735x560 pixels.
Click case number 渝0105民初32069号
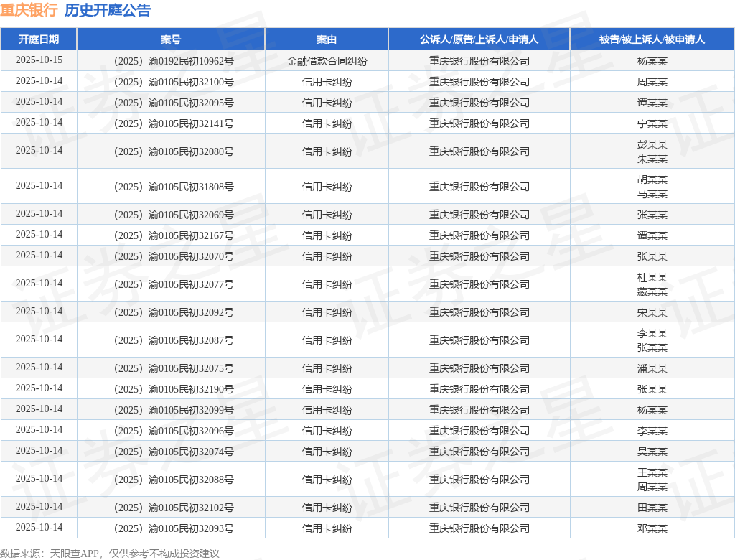[191, 215]
